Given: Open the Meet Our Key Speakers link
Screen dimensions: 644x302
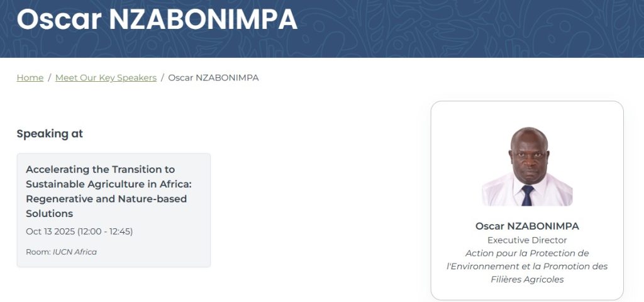Looking at the screenshot, I should [106, 77].
